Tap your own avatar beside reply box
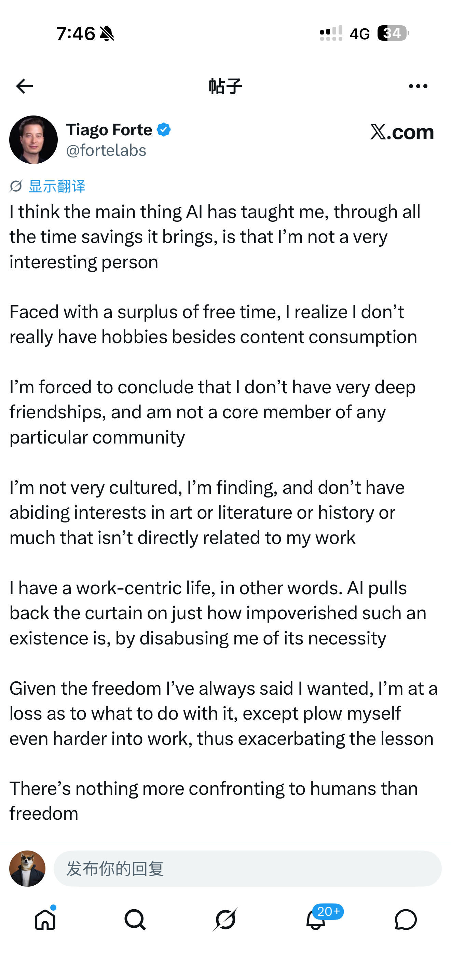451x980 pixels. pyautogui.click(x=27, y=869)
